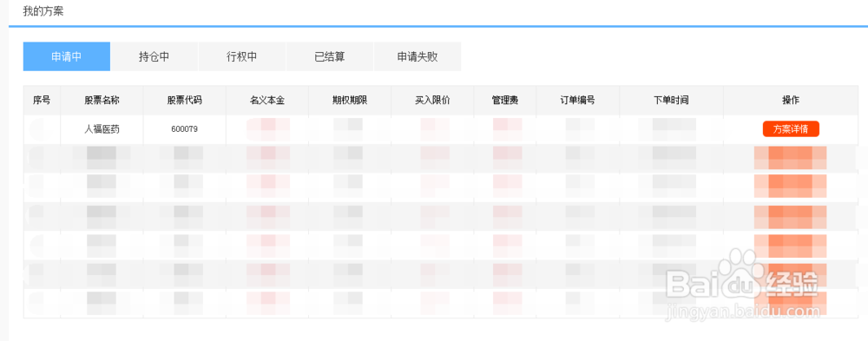Click the 订单编号 column header
Screen dimensions: 868x341
pos(578,100)
